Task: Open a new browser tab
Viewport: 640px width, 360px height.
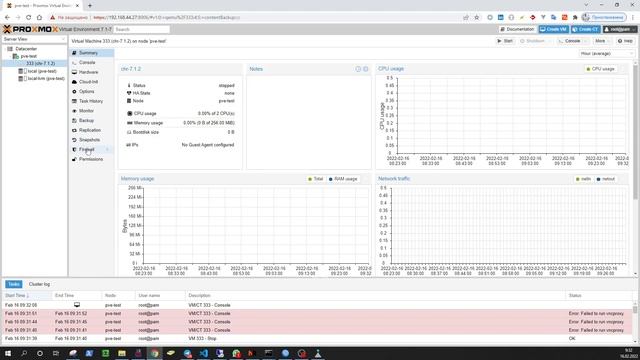Action: tap(90, 6)
